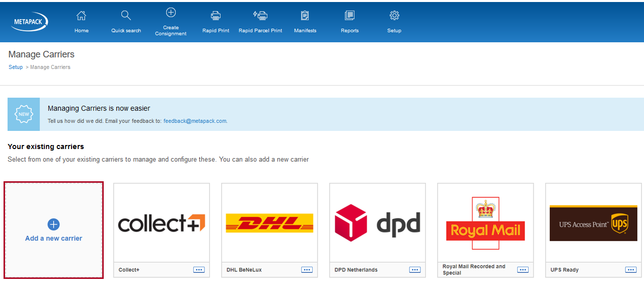The height and width of the screenshot is (290, 644).
Task: Select the Rapid Print menu label
Action: pyautogui.click(x=216, y=31)
